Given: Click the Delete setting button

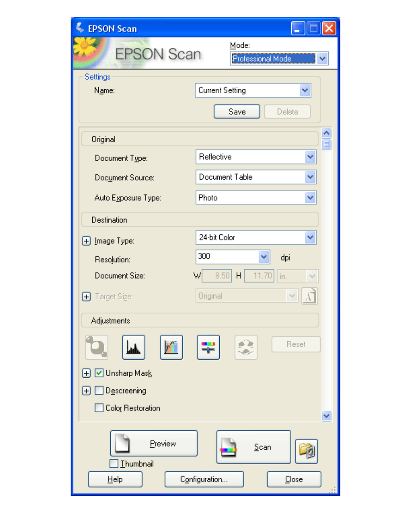Looking at the screenshot, I should (x=287, y=112).
